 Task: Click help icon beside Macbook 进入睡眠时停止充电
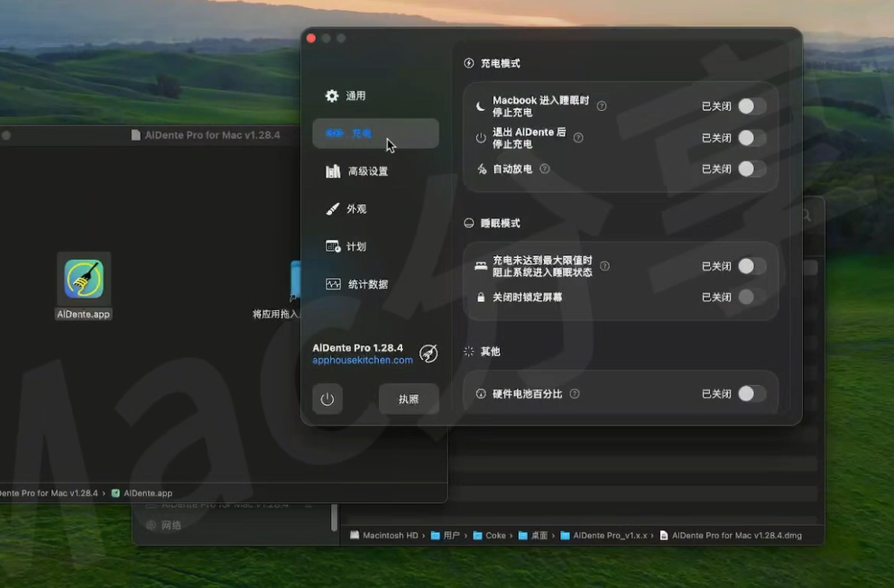pyautogui.click(x=602, y=106)
